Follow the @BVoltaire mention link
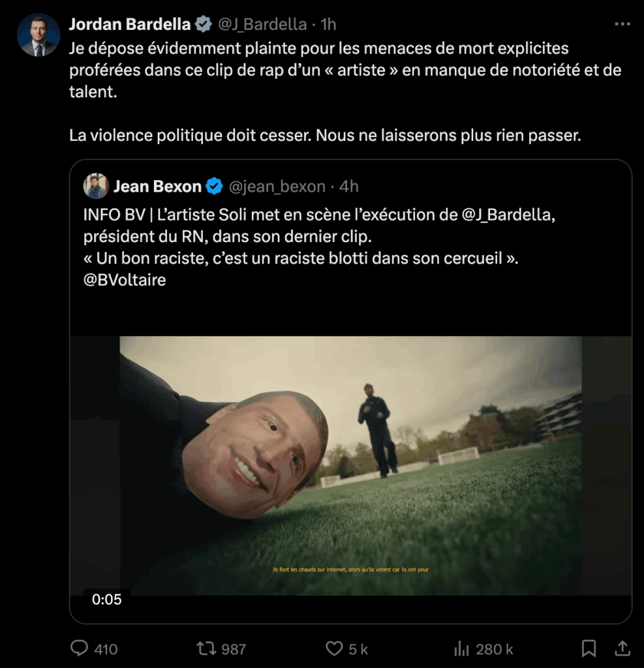The width and height of the screenshot is (644, 668). (125, 280)
